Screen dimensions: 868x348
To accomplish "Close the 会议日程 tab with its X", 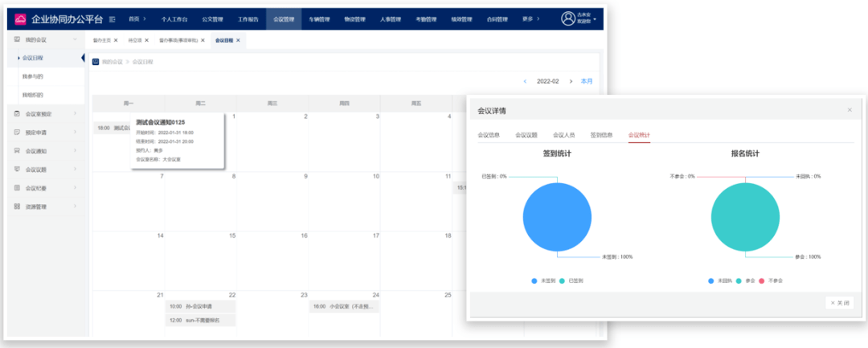I will tap(238, 39).
